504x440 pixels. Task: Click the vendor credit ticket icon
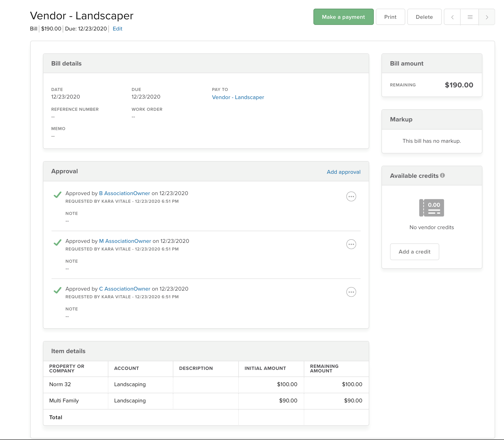[432, 208]
